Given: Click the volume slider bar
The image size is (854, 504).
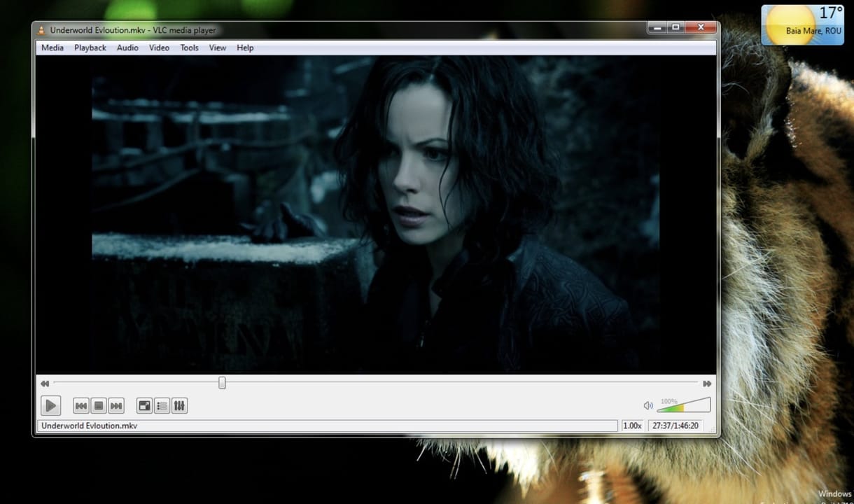Looking at the screenshot, I should tap(684, 405).
